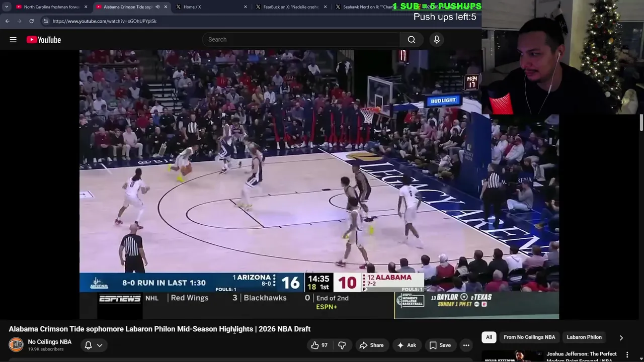This screenshot has height=362, width=644.
Task: Toggle the notification bell for channel
Action: 88,345
